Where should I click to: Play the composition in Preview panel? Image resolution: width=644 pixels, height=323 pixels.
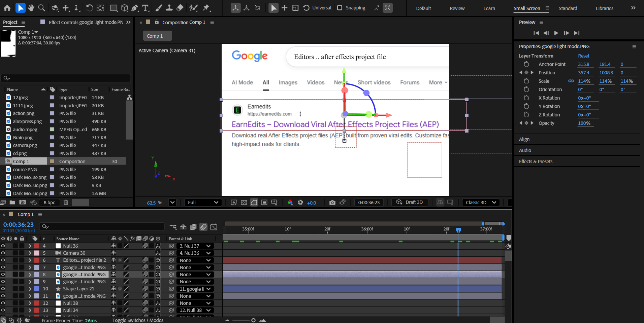[556, 33]
